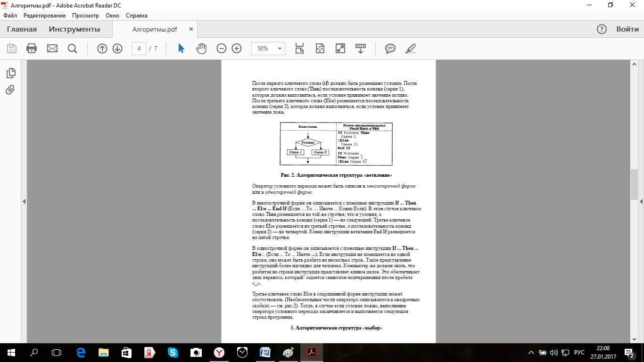Screen dimensions: 644x362
Task: Send file by email envelope icon
Action: pos(52,49)
